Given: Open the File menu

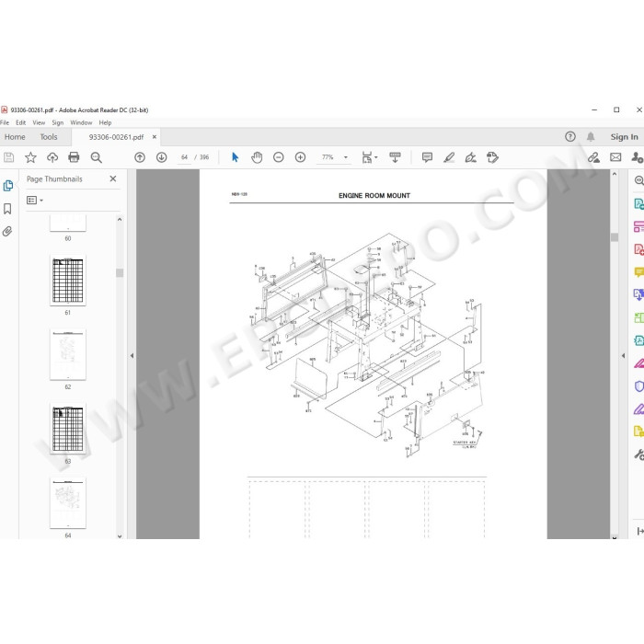Looking at the screenshot, I should [4, 122].
